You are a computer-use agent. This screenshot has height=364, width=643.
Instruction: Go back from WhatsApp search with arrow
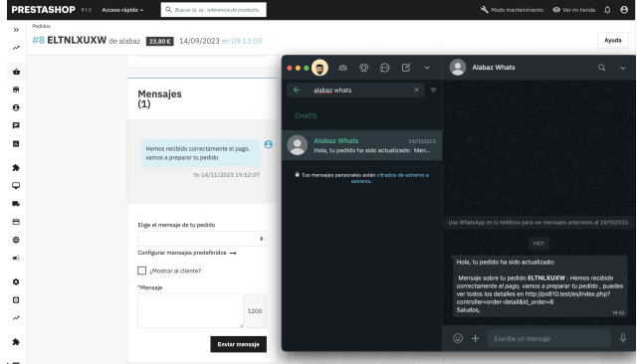297,91
